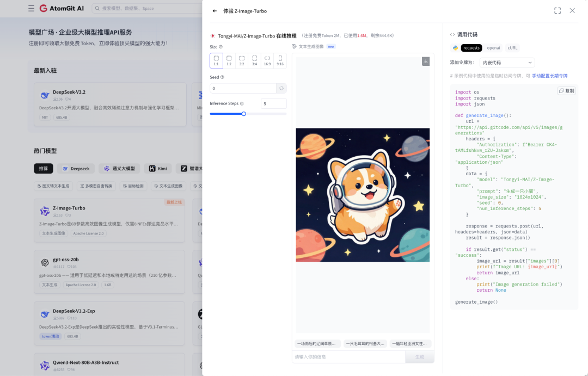Click the DeepSeek-V3.2 whale logo icon
Image resolution: width=588 pixels, height=376 pixels.
45,95
